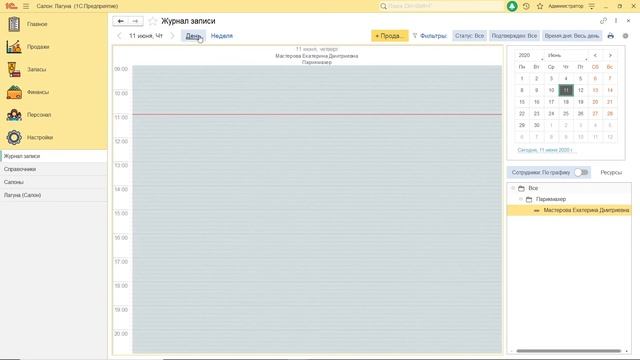Go back with left arrow button
Image resolution: width=640 pixels, height=360 pixels.
pyautogui.click(x=120, y=21)
